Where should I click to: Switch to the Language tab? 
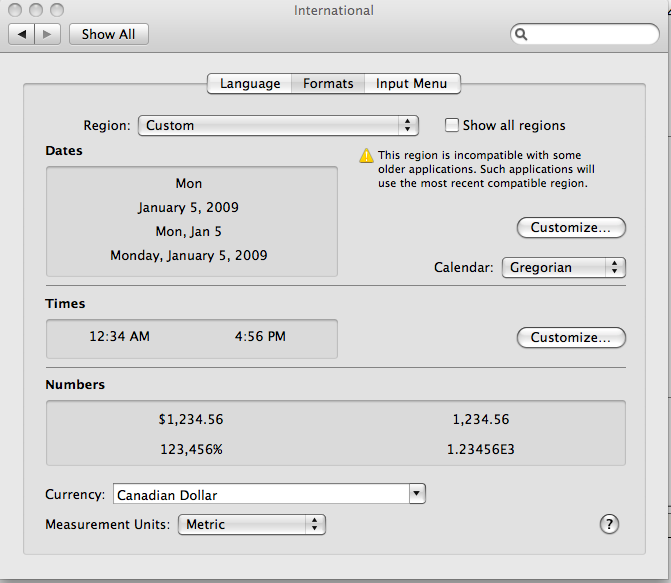(x=250, y=83)
